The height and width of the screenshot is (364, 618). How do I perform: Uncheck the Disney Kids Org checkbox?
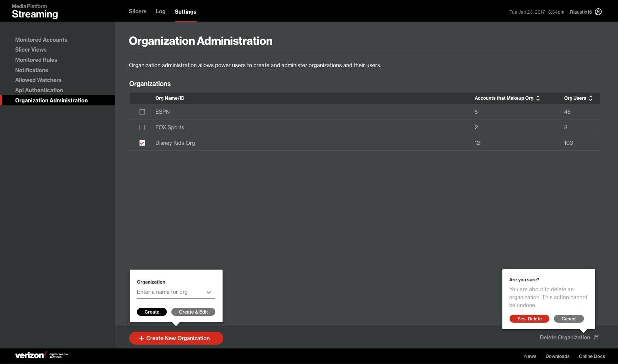point(142,143)
